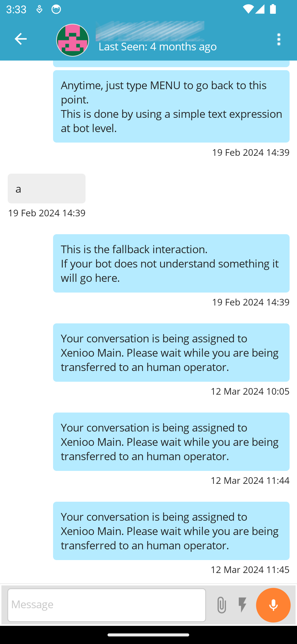Tap the Android home gesture bar
The image size is (297, 644).
[x=148, y=635]
